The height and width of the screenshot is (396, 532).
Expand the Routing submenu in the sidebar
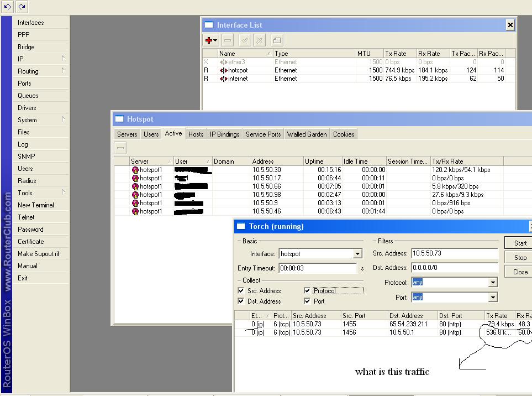tap(63, 71)
